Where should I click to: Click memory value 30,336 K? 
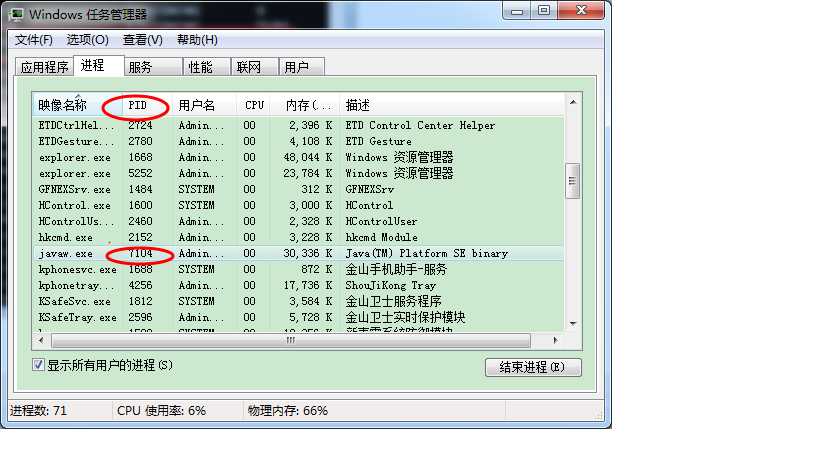[308, 253]
